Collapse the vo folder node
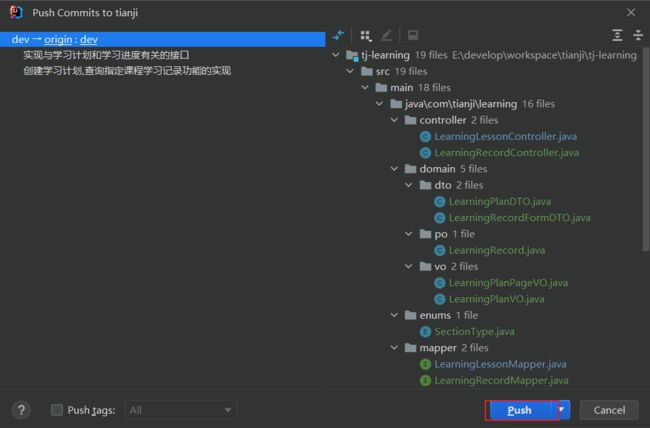The height and width of the screenshot is (428, 650). pos(409,266)
